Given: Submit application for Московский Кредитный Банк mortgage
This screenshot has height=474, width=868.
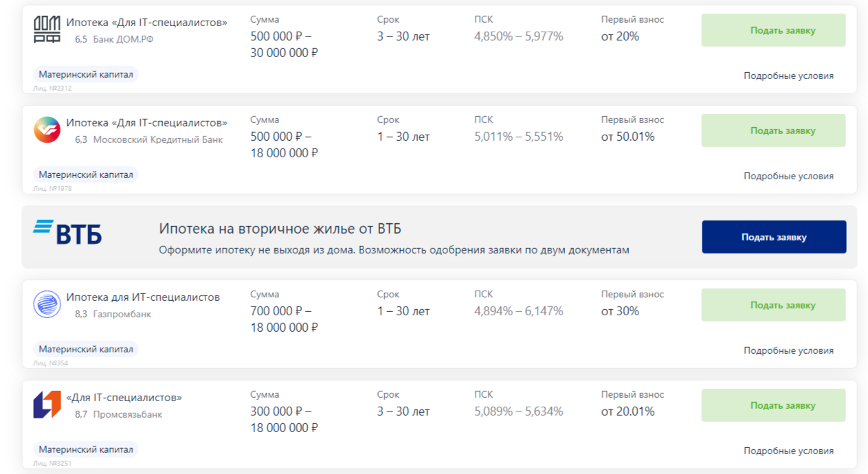Looking at the screenshot, I should pos(773,131).
